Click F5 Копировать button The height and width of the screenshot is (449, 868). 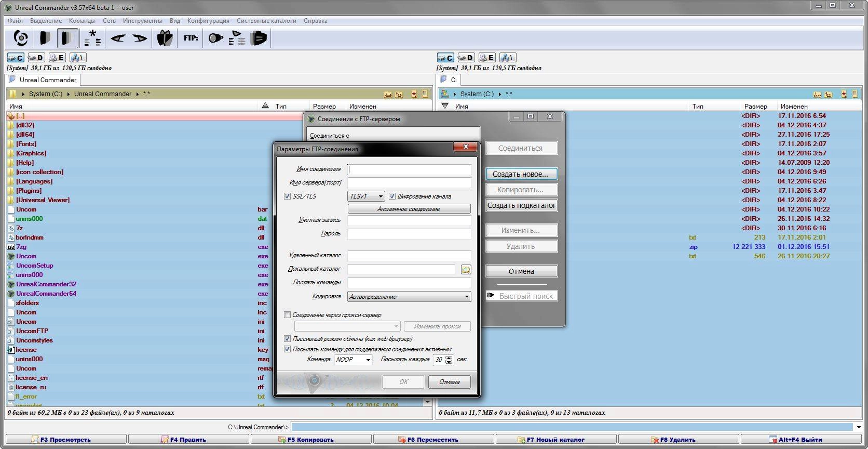310,440
